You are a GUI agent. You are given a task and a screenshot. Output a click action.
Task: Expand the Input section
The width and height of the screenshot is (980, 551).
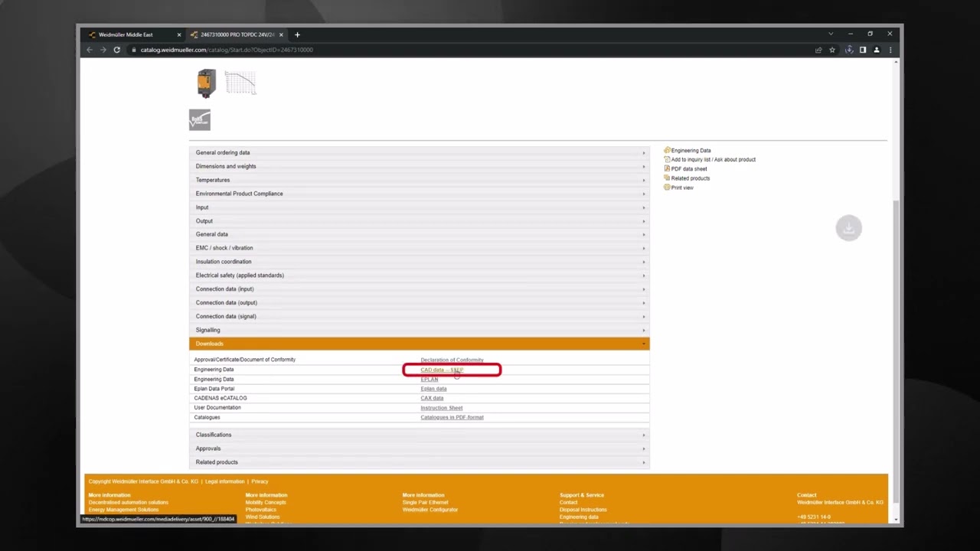coord(419,207)
